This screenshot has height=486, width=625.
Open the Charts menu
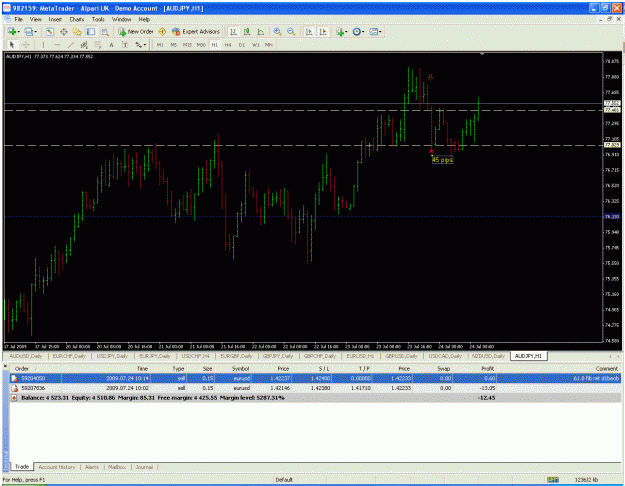click(x=77, y=19)
